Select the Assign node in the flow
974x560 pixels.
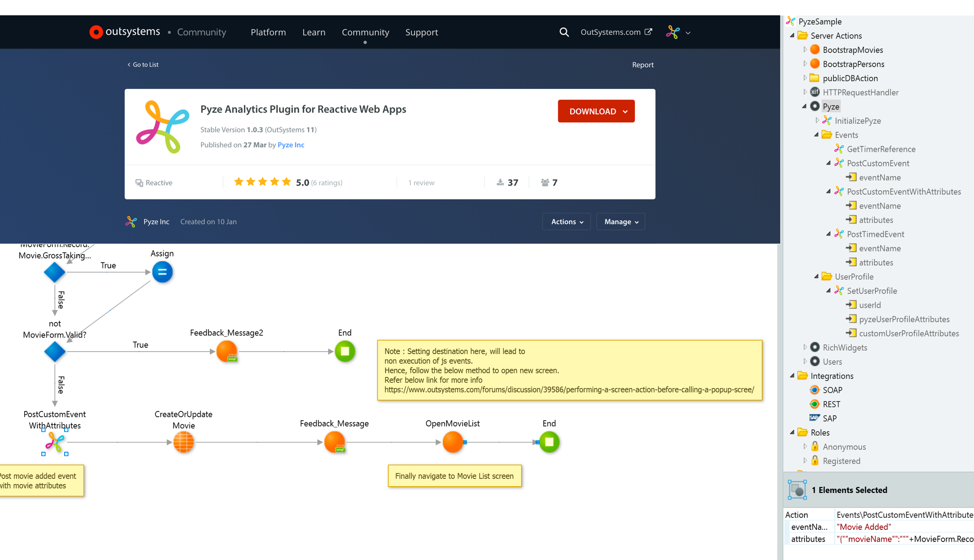click(162, 272)
